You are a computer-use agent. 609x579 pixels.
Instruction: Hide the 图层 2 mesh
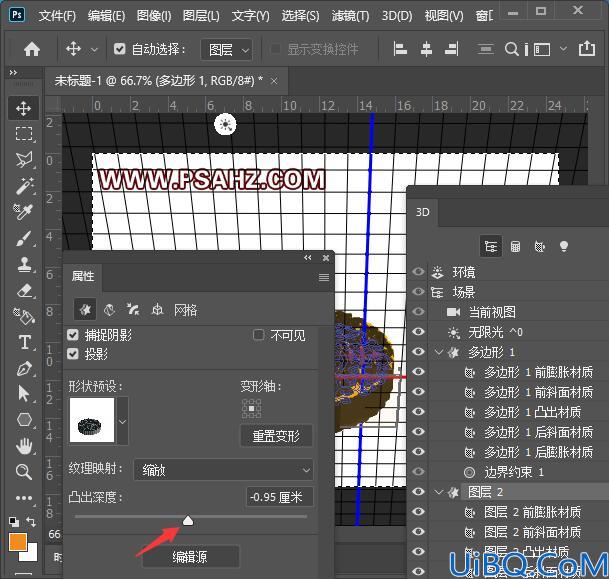(x=418, y=492)
